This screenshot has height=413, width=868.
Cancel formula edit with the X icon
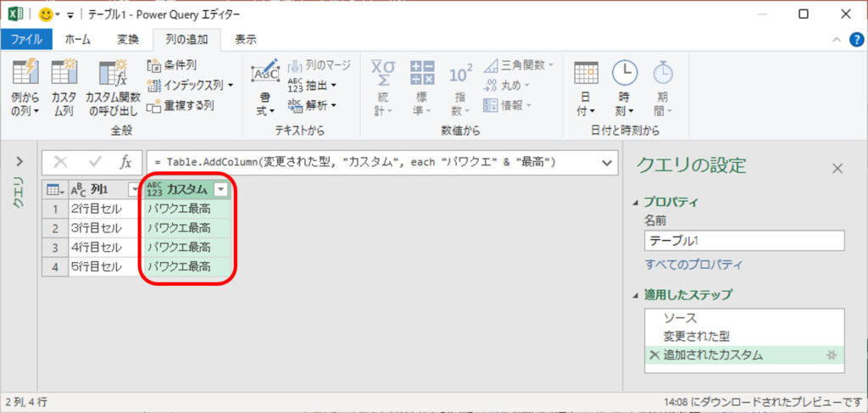tap(60, 162)
